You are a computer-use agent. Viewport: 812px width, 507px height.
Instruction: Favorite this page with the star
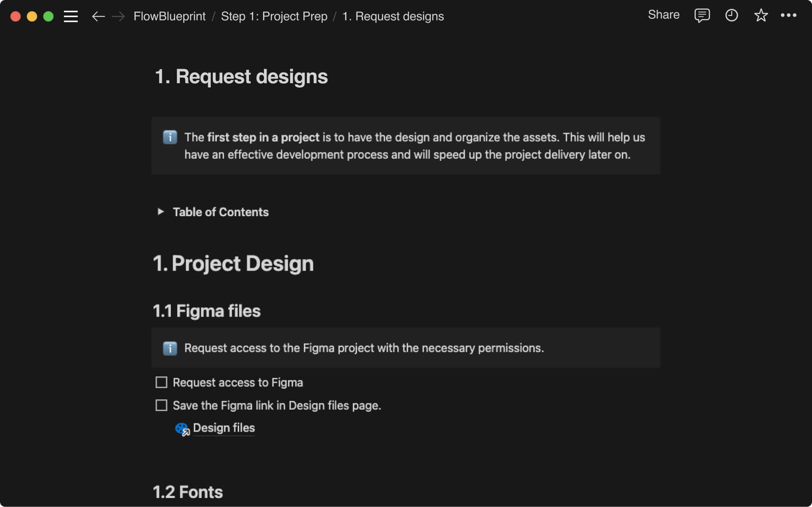click(760, 15)
